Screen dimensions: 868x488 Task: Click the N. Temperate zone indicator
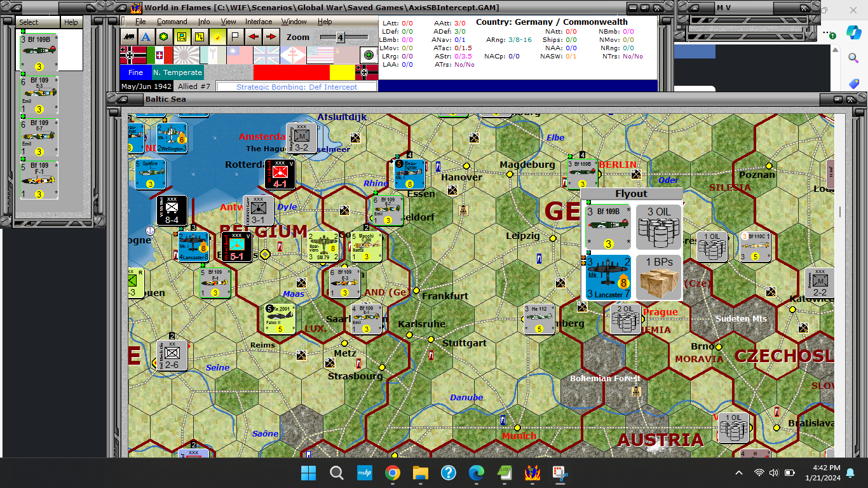click(x=177, y=72)
